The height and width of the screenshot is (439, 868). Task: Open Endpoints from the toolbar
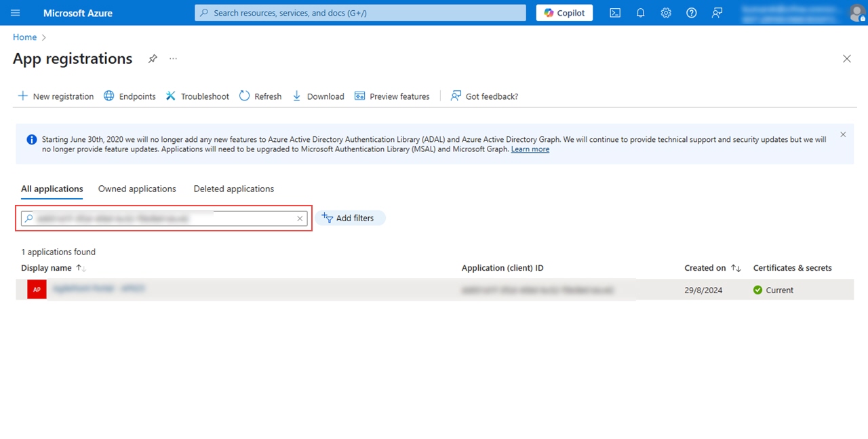click(130, 96)
